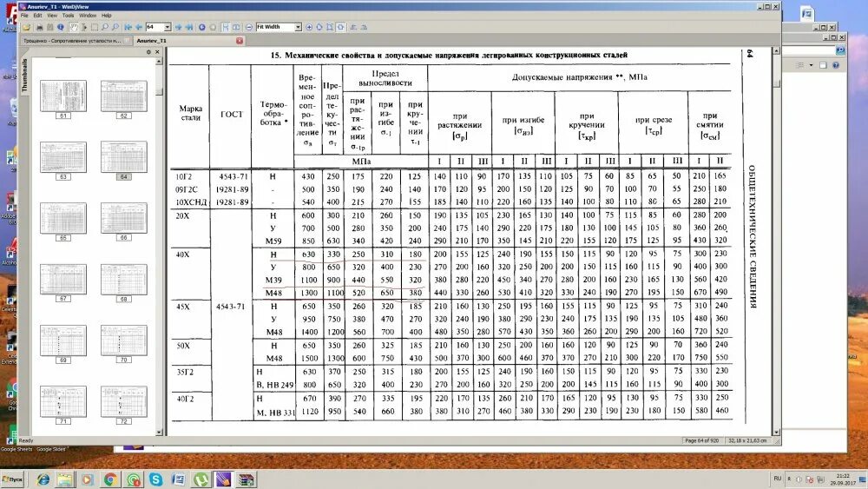Select the Magnifying glass tool
Image resolution: width=868 pixels, height=489 pixels.
coord(105,27)
